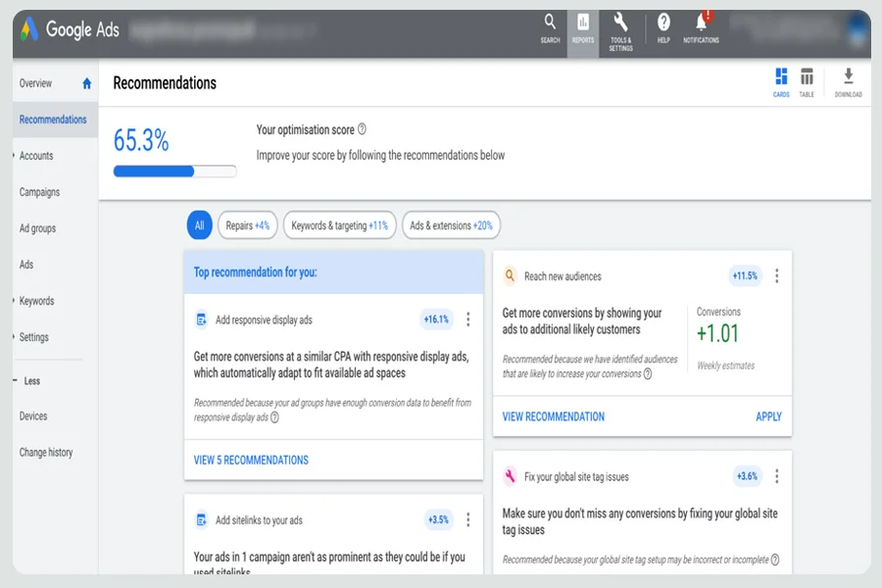Open the Search tool in header
882x588 pixels.
pyautogui.click(x=550, y=28)
